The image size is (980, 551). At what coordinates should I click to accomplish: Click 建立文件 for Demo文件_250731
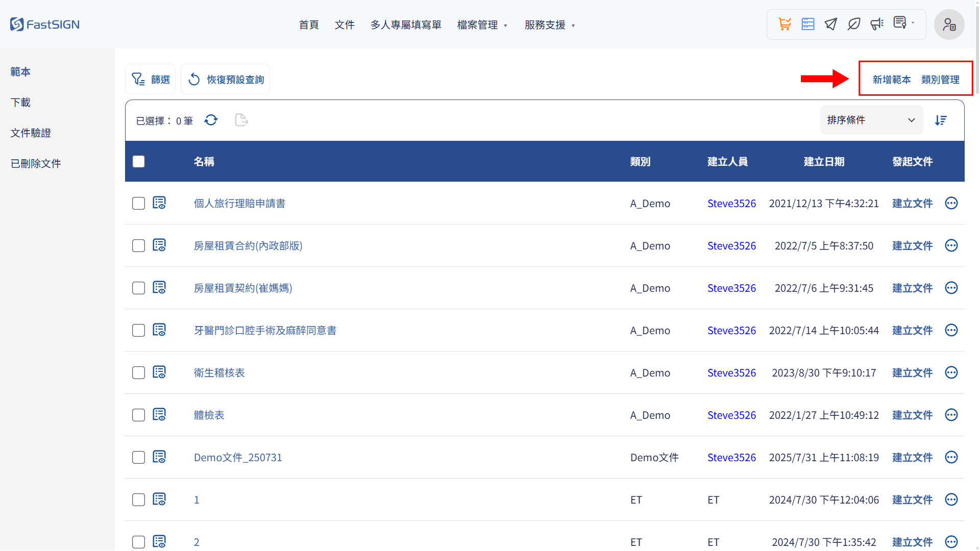pyautogui.click(x=912, y=457)
